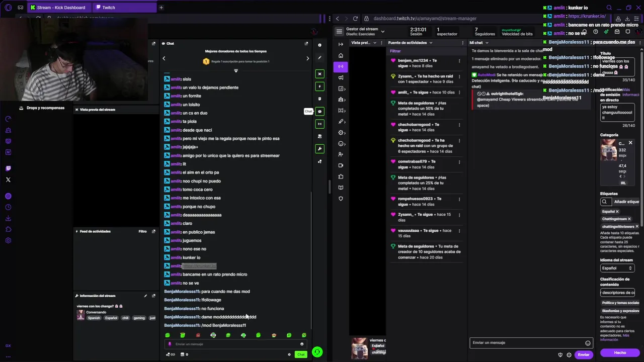Toggle the broadcast signal widget in Kick sidebar
The height and width of the screenshot is (362, 644).
click(x=319, y=124)
